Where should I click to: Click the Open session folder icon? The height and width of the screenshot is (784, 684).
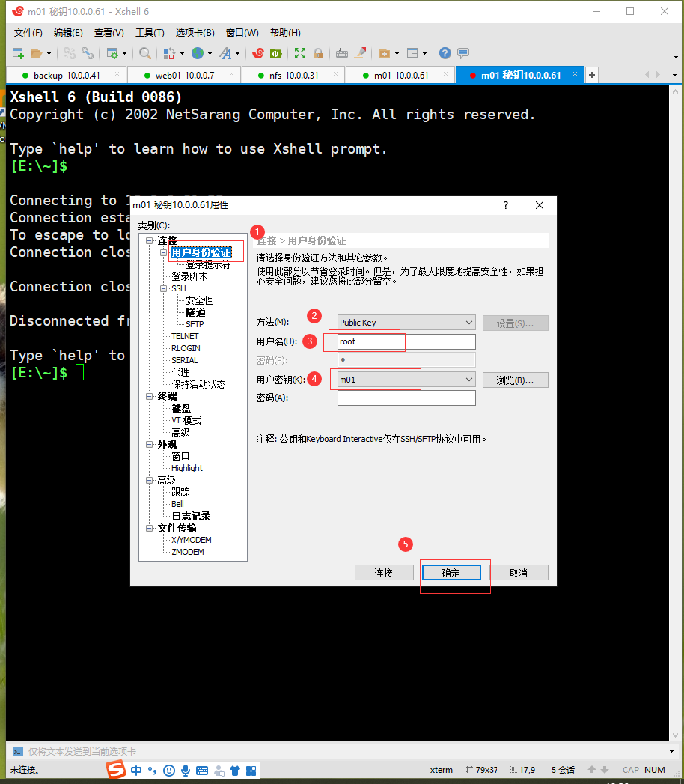(36, 53)
